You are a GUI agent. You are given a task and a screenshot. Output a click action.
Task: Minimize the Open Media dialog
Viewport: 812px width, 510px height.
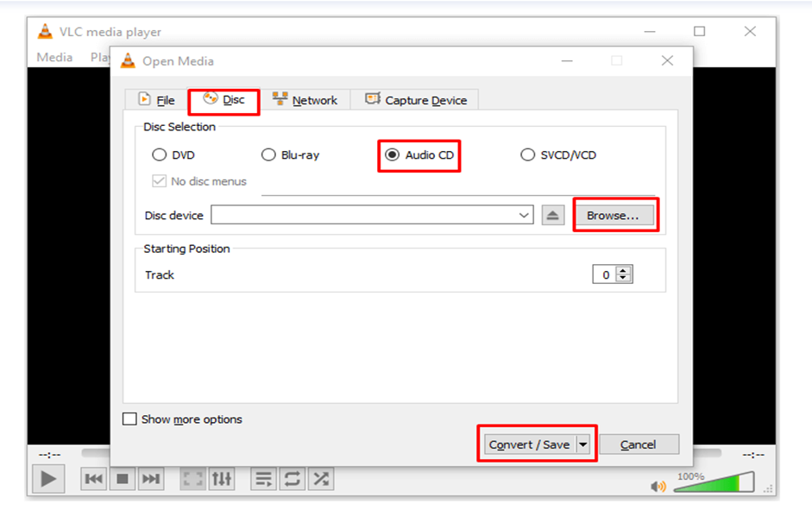568,60
